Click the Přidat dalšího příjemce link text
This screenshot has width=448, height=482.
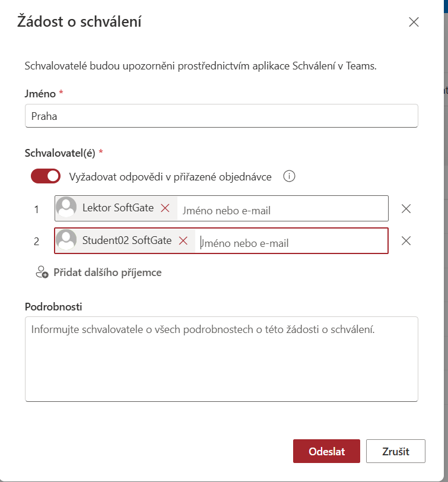(x=107, y=272)
